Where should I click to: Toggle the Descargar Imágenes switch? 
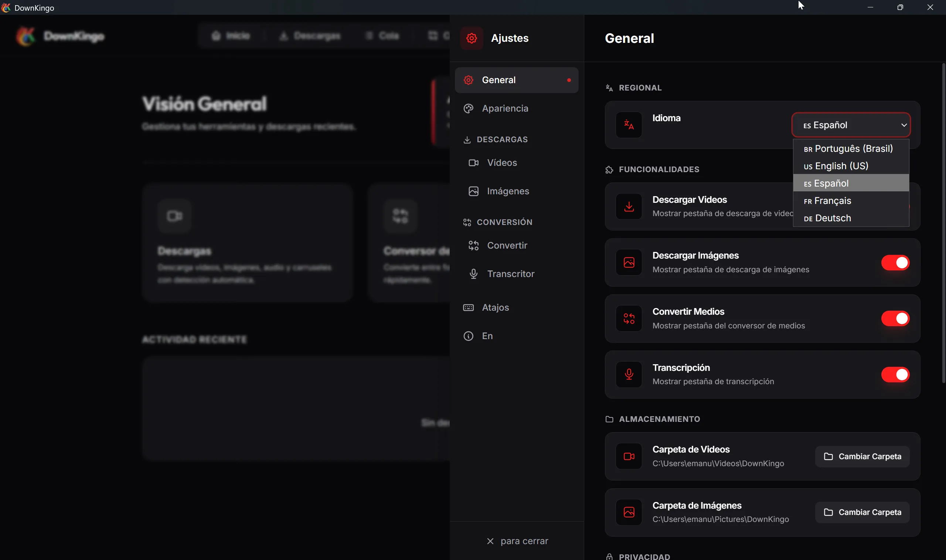(x=895, y=263)
